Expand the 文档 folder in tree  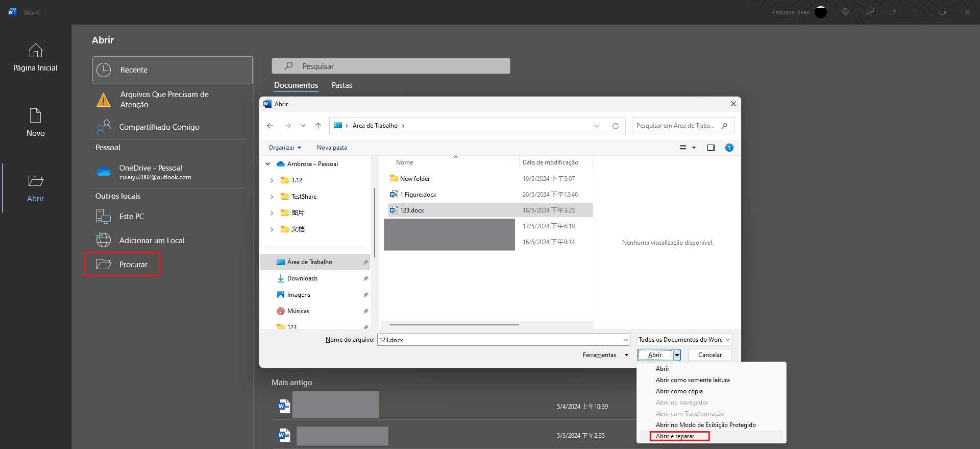(272, 229)
